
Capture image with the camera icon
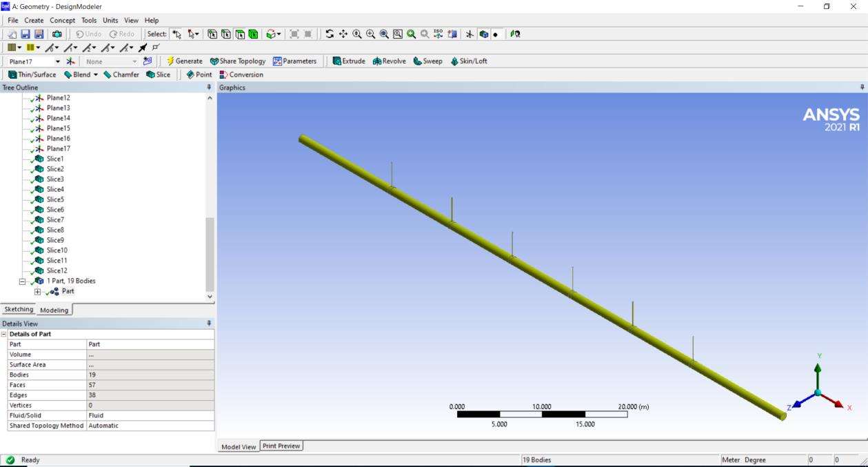coord(57,34)
